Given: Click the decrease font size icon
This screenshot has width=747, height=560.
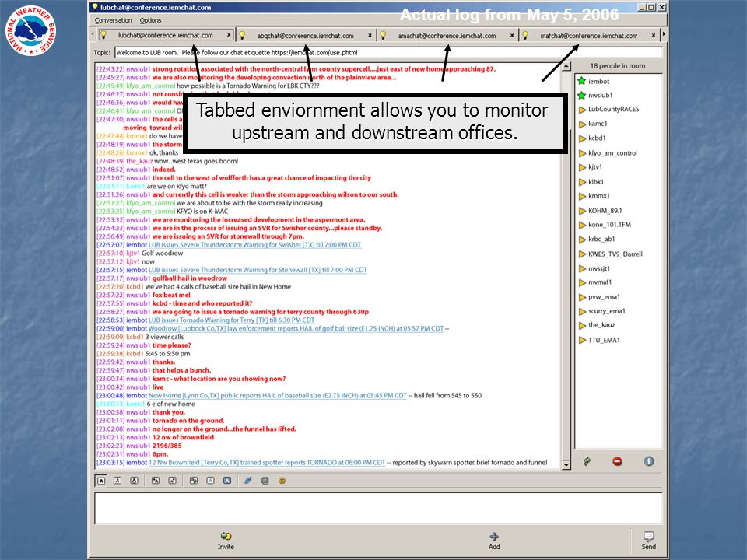Looking at the screenshot, I should point(173,481).
